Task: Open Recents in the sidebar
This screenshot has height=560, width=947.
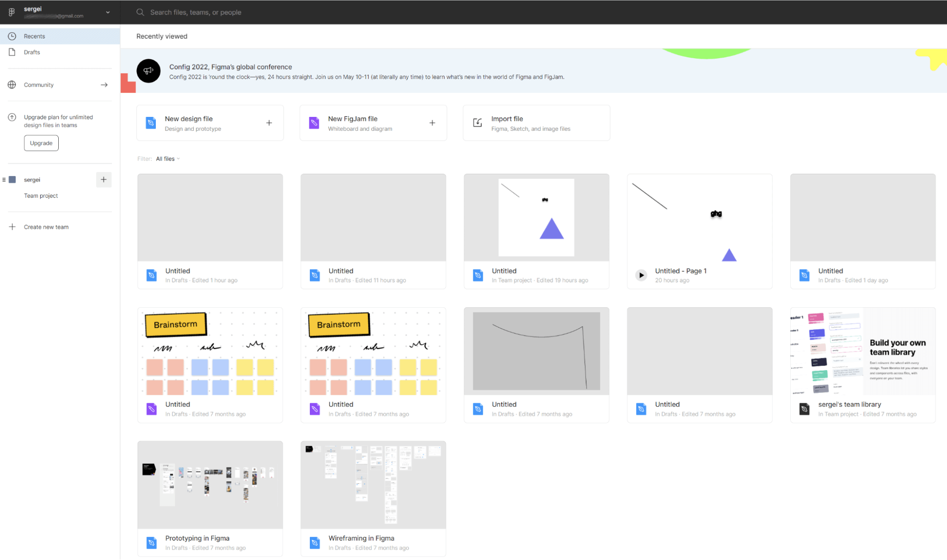Action: pos(60,36)
